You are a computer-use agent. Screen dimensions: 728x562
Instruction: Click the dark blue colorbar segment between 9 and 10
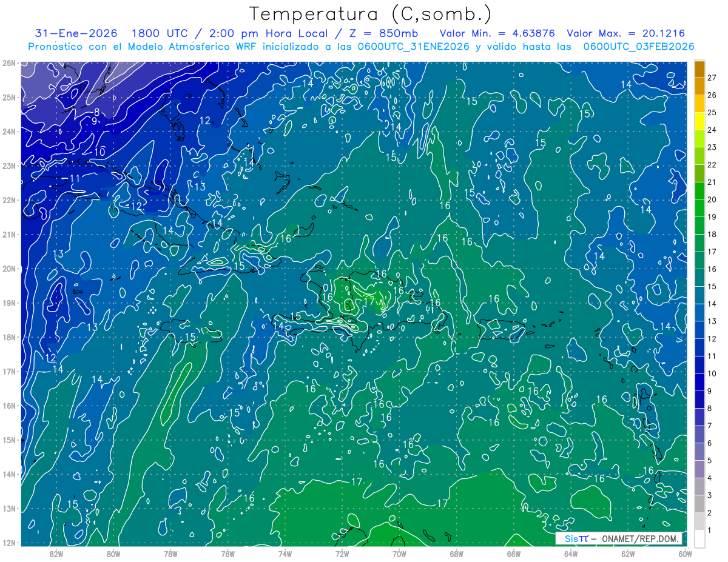700,382
